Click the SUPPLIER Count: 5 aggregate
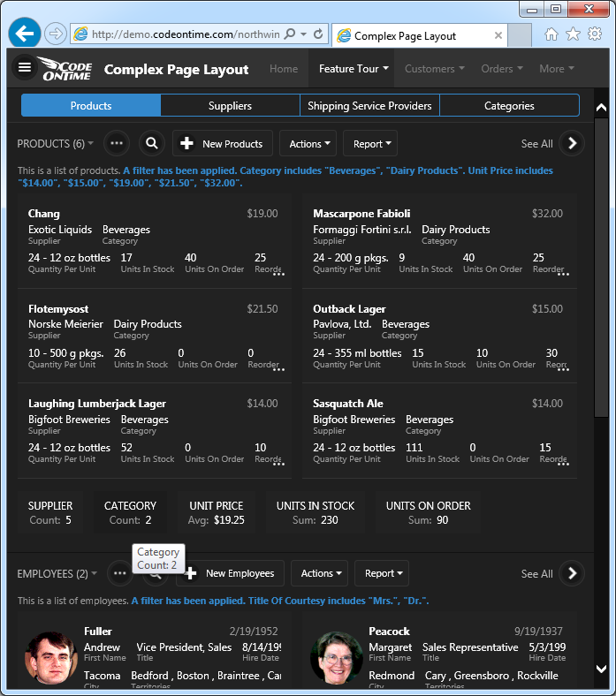The height and width of the screenshot is (696, 616). (50, 512)
